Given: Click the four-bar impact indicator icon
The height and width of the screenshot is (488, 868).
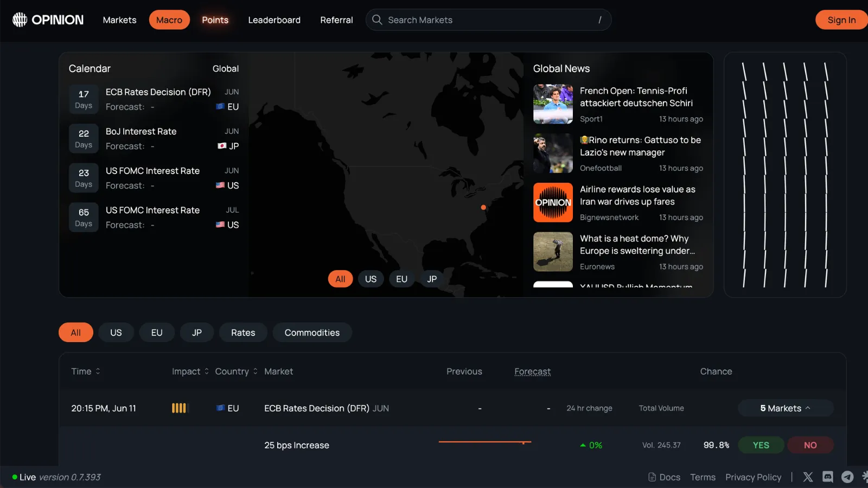Looking at the screenshot, I should pos(179,408).
